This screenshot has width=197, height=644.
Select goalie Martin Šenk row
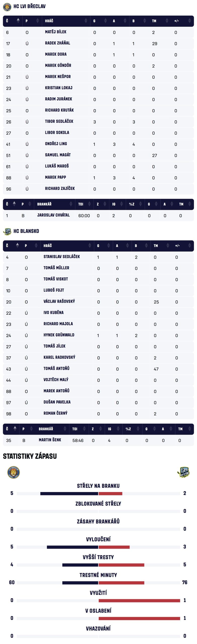[x=50, y=440]
